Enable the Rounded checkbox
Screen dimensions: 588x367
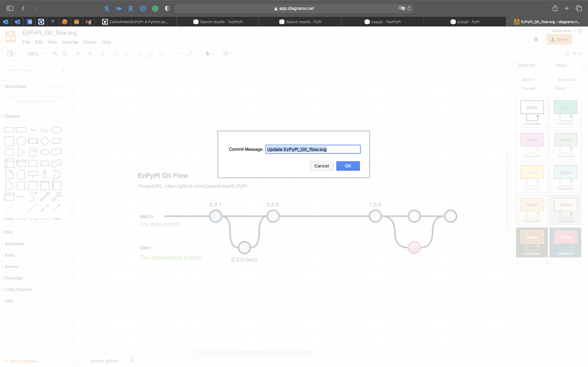tap(554, 80)
